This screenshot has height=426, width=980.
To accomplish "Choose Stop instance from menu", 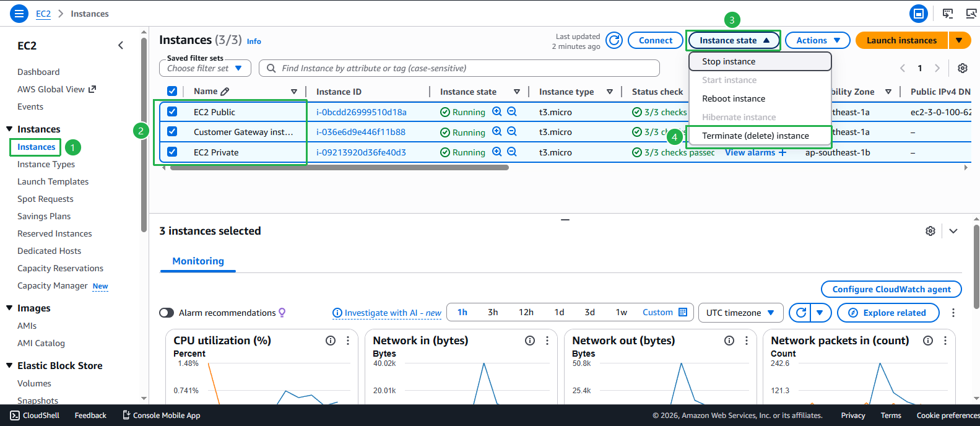I will (x=760, y=61).
